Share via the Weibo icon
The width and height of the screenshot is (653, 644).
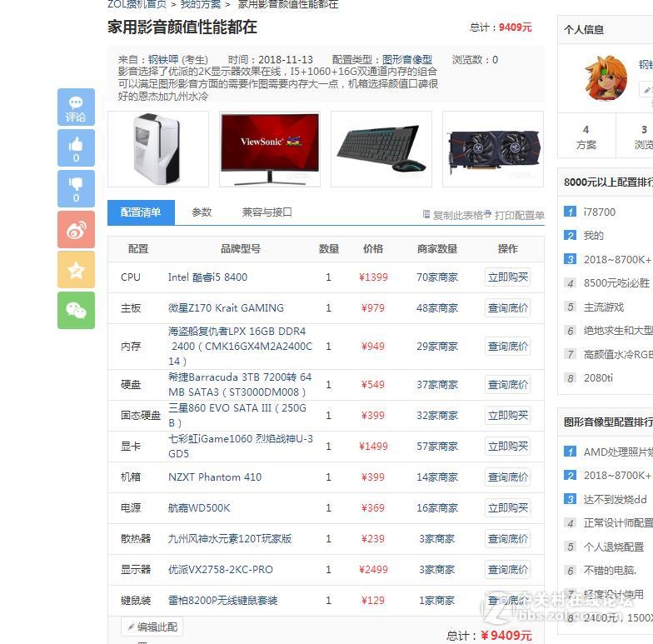tap(76, 230)
